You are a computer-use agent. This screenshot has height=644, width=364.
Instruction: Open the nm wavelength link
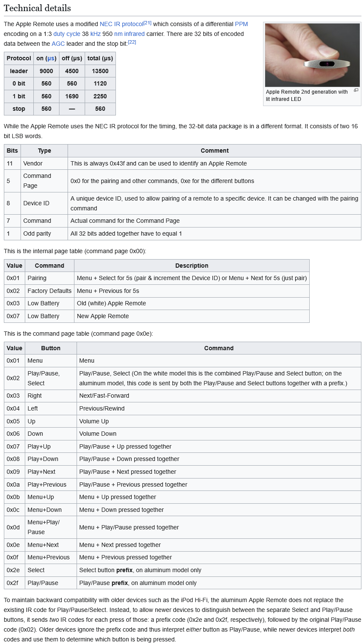point(118,34)
